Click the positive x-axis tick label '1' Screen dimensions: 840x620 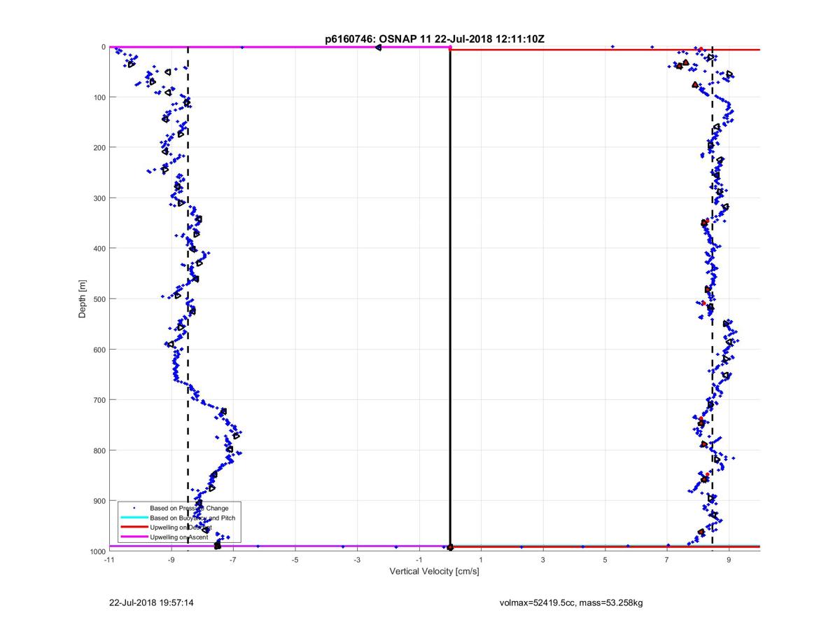(x=481, y=560)
